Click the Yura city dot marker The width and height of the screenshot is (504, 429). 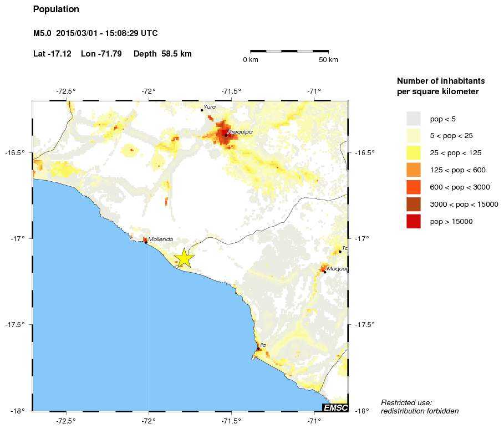click(x=202, y=110)
